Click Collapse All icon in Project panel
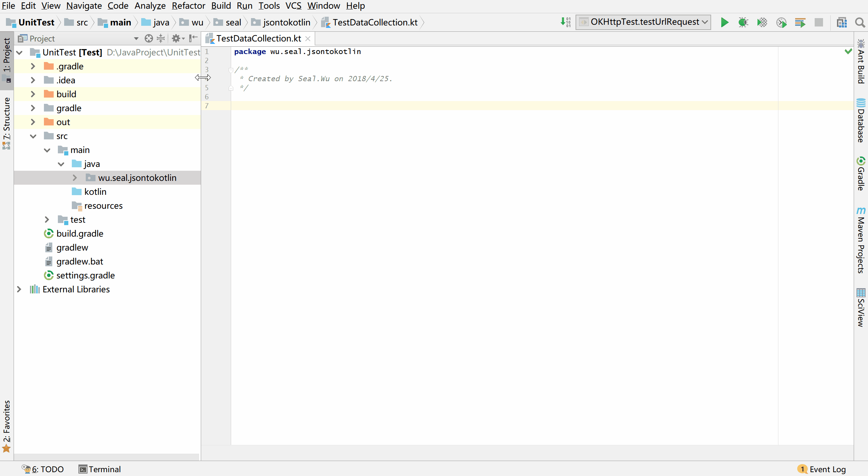The image size is (868, 476). coord(161,38)
